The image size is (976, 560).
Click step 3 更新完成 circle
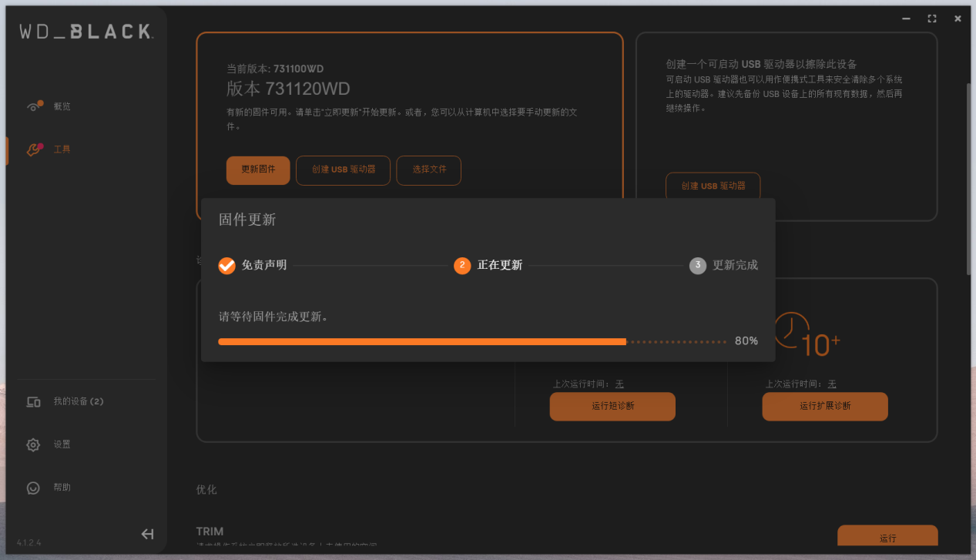(698, 266)
